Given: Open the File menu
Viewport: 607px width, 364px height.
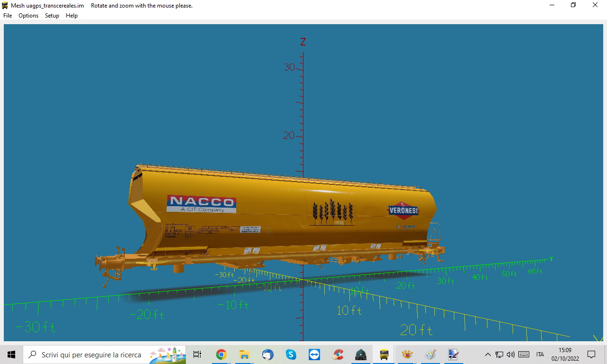Looking at the screenshot, I should coord(8,16).
